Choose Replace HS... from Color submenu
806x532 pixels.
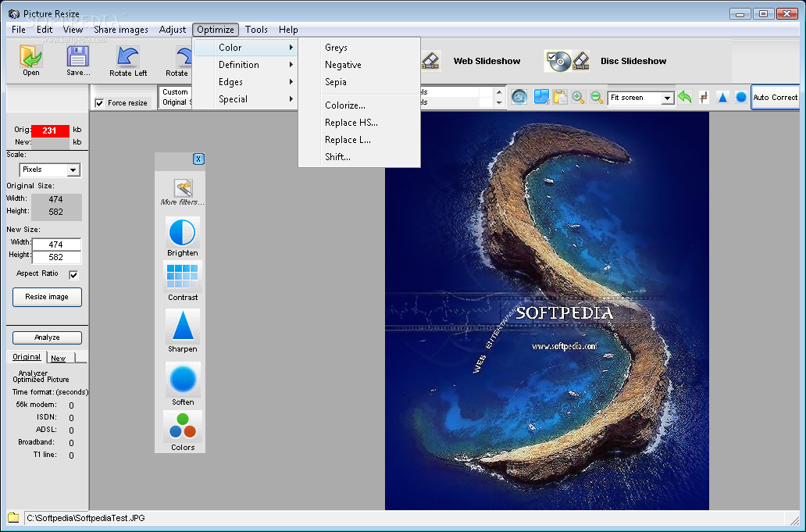(x=359, y=123)
